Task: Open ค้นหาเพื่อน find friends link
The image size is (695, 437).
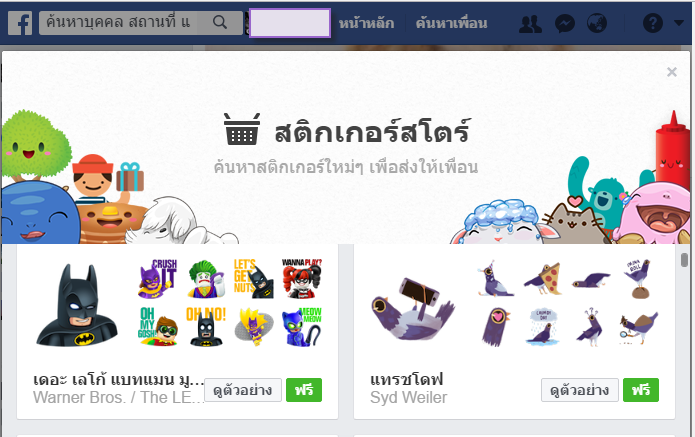Action: point(451,23)
